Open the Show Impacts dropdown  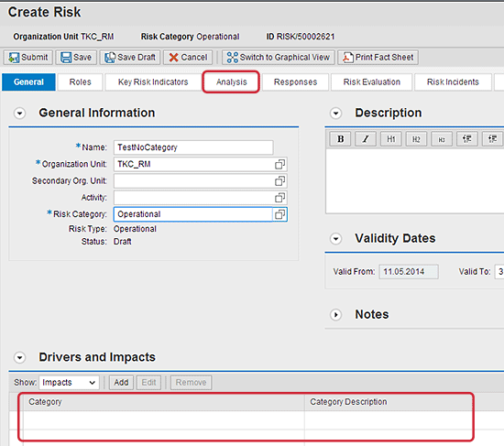tap(69, 383)
